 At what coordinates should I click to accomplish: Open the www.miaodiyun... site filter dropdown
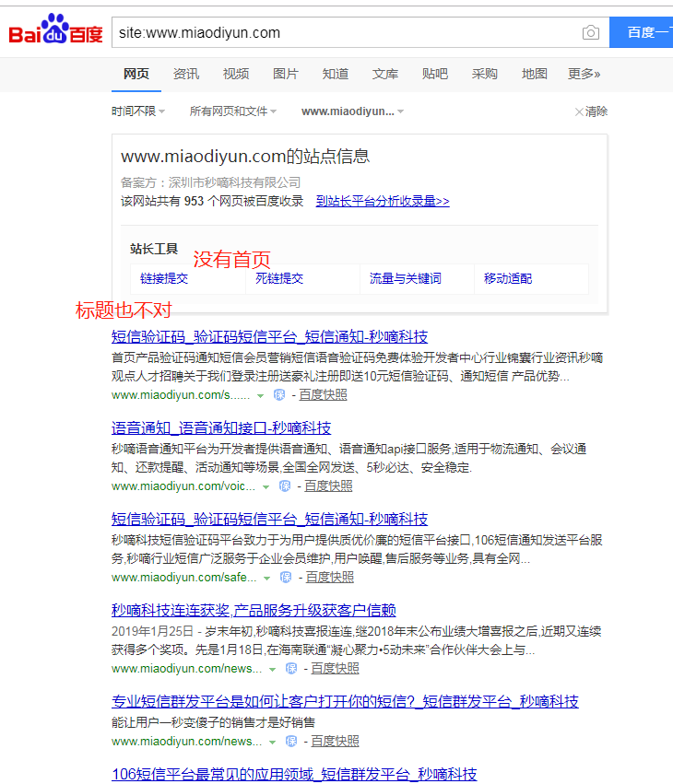352,111
